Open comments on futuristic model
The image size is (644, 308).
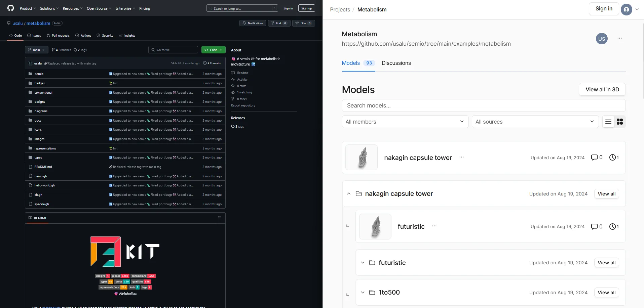(x=597, y=227)
